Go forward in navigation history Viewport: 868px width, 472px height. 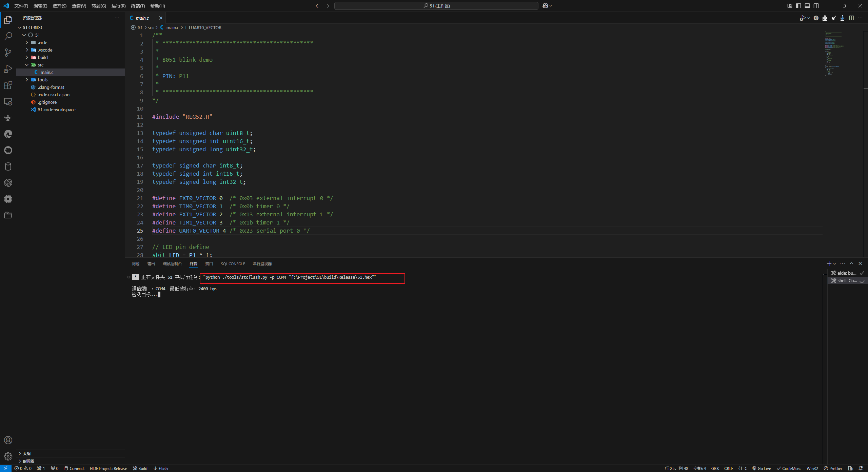click(x=327, y=6)
